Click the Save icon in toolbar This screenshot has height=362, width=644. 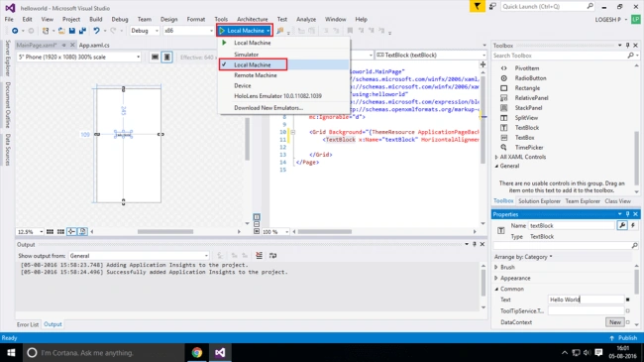pyautogui.click(x=72, y=31)
